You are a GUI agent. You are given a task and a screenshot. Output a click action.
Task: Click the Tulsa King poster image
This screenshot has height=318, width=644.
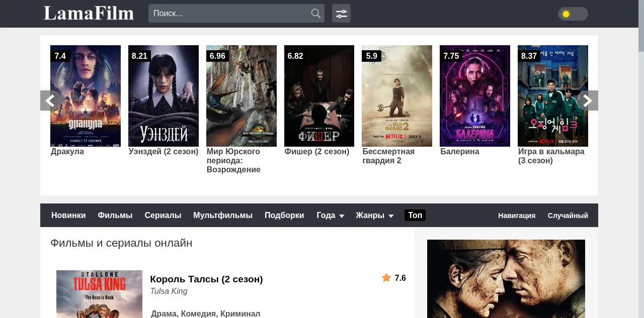click(99, 294)
